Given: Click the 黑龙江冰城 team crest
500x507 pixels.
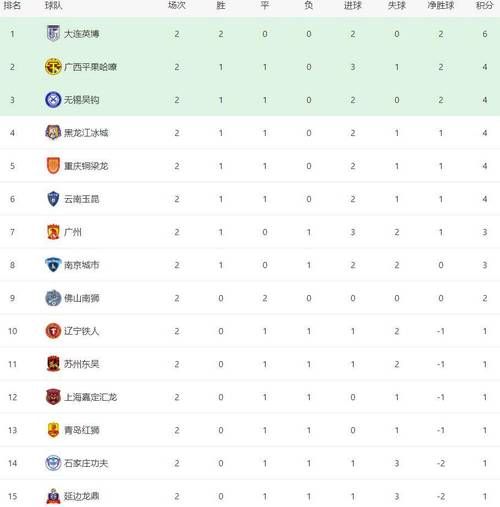Looking at the screenshot, I should (53, 132).
